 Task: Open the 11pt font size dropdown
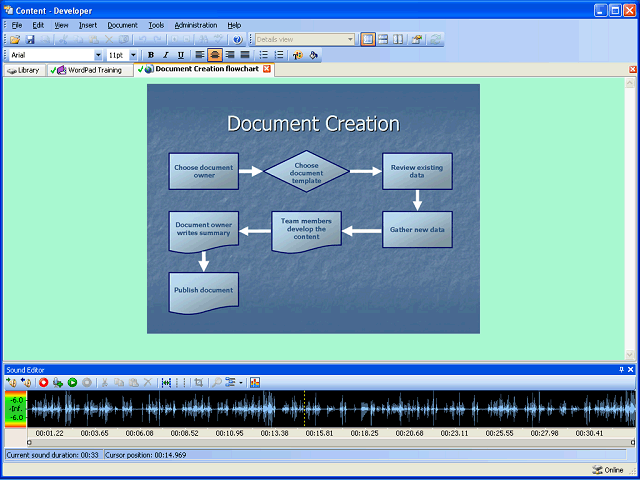(x=133, y=55)
